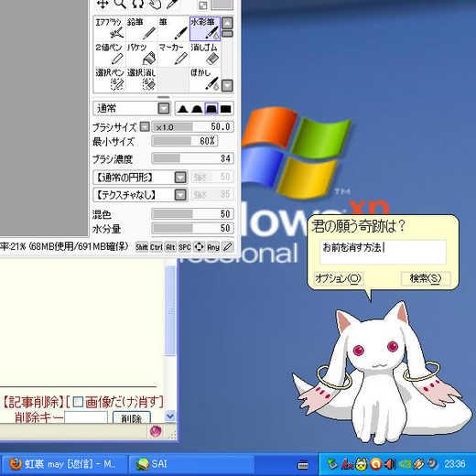476x476 pixels.
Task: Click the 水分量 slider showing 50
Action: point(193,228)
